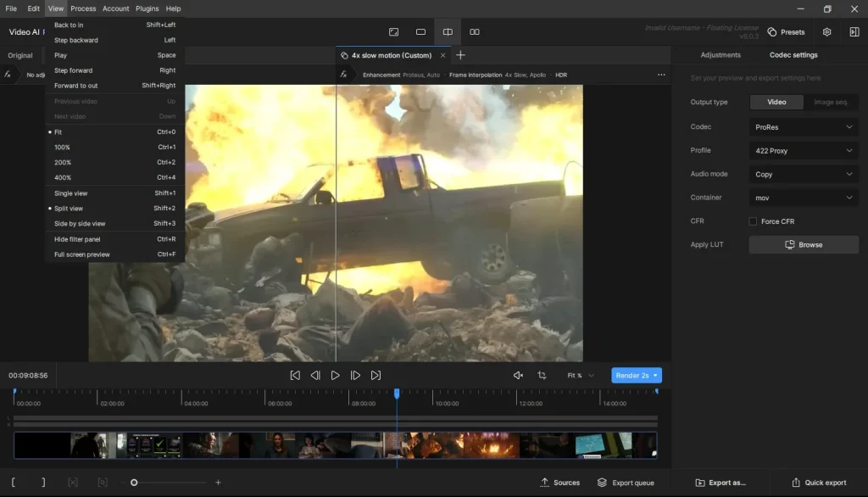Open the Fit % zoom dropdown
Screen dimensions: 868x497
[581, 375]
